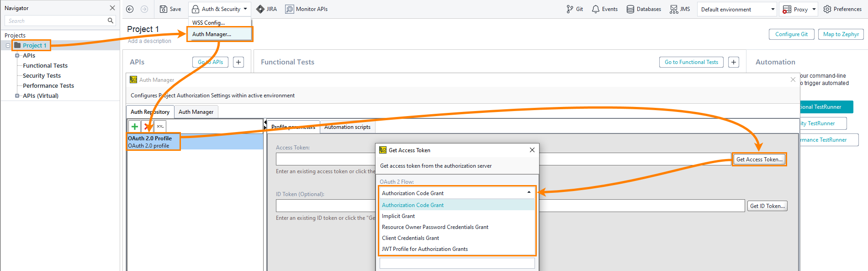Add a new auth profile with green plus
Screen dimensions: 868x271
pyautogui.click(x=135, y=127)
